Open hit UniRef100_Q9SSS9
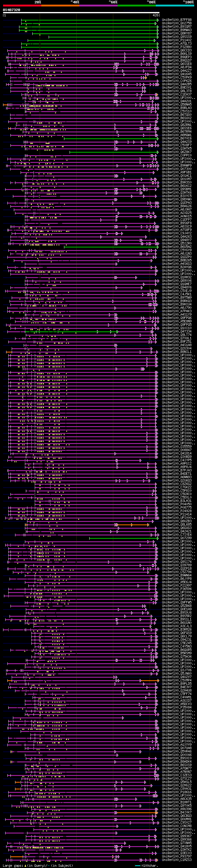 [177, 37]
